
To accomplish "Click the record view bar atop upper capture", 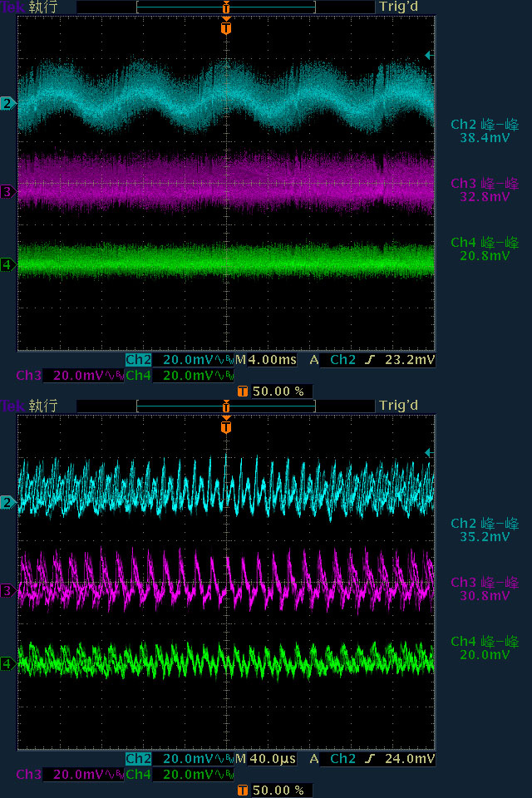I will click(226, 7).
